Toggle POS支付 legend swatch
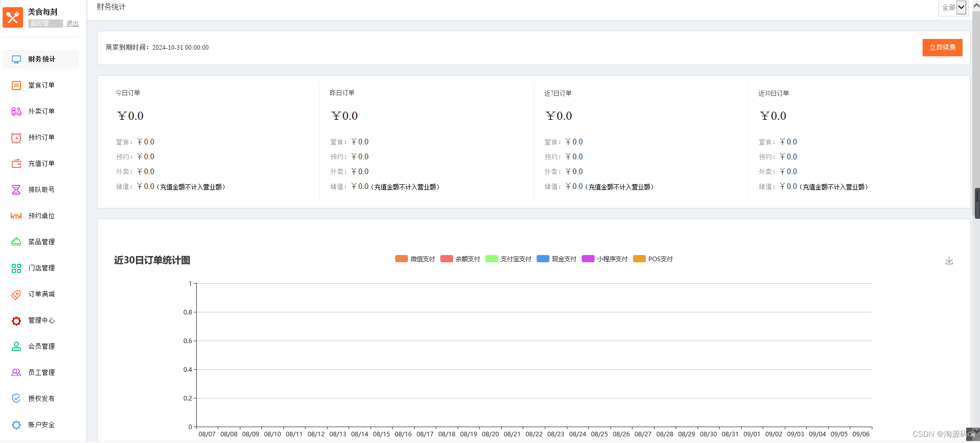The height and width of the screenshot is (443, 980). (x=639, y=259)
